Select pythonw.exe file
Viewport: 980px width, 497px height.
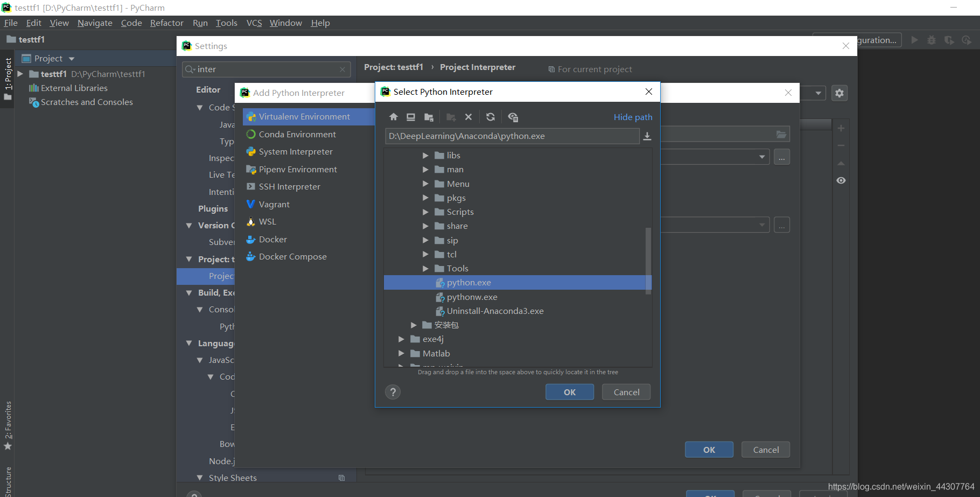pyautogui.click(x=472, y=297)
